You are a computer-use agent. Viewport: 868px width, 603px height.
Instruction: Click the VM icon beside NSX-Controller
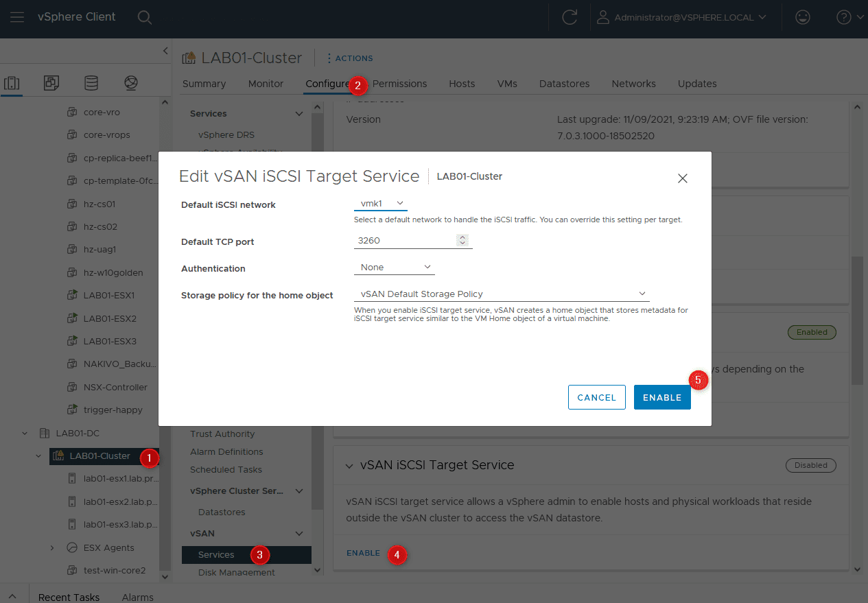coord(71,387)
